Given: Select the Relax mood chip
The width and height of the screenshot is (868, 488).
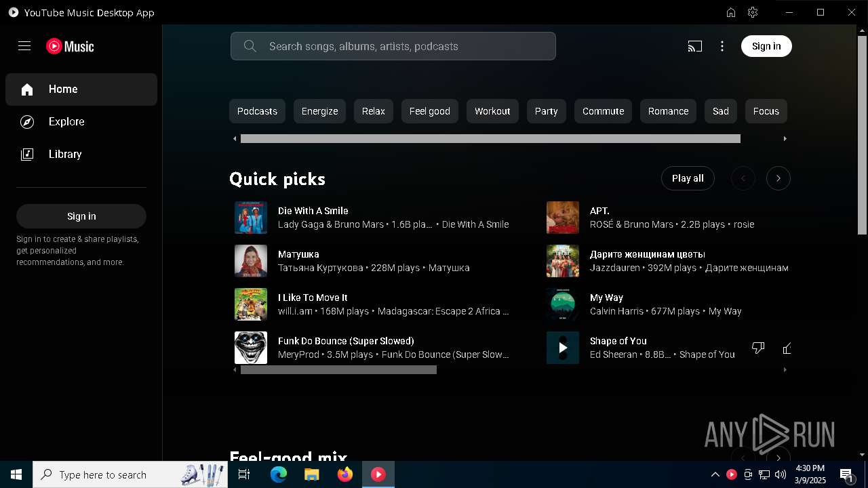Looking at the screenshot, I should click(x=373, y=111).
